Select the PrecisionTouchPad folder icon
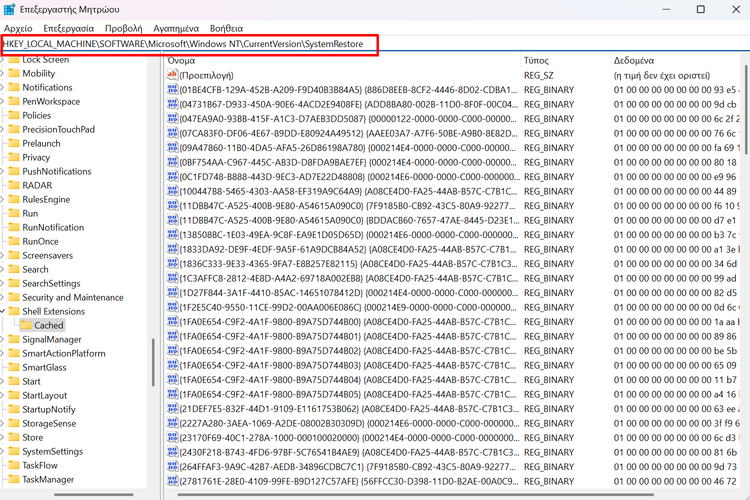750x500 pixels. (x=14, y=129)
